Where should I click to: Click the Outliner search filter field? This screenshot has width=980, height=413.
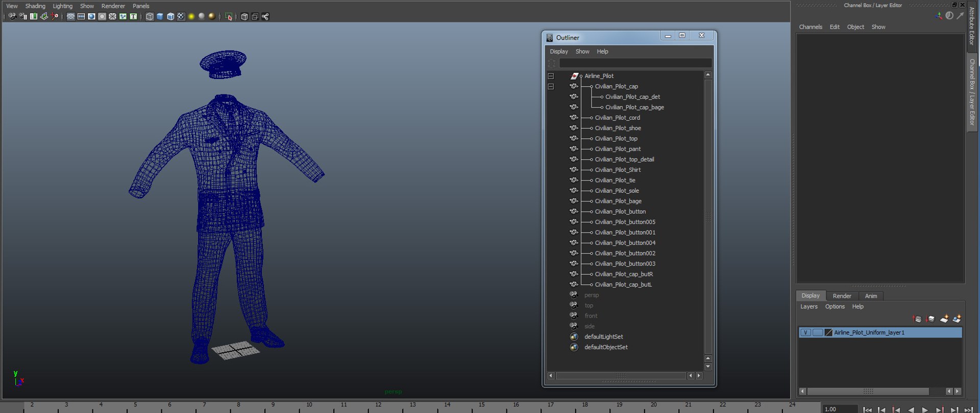[635, 63]
